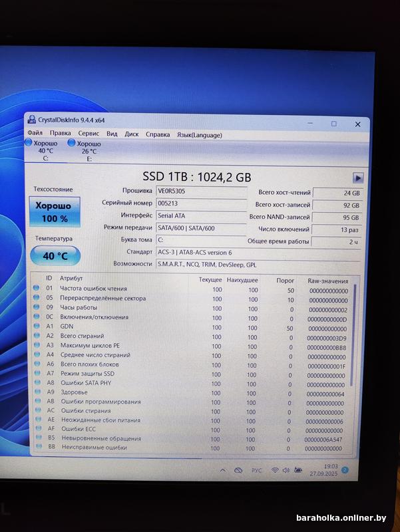This screenshot has height=532, width=400.
Task: Click status dot for Всего плохих блоков
Action: coord(37,364)
